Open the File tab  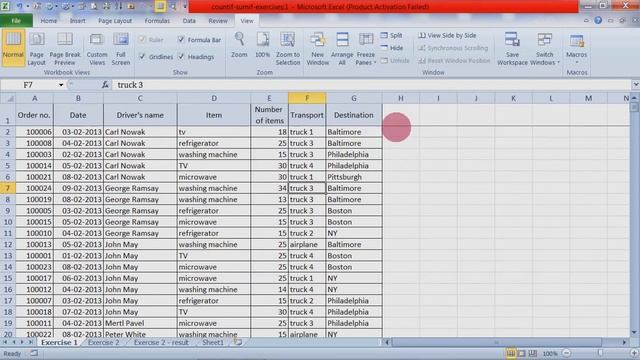pyautogui.click(x=16, y=20)
